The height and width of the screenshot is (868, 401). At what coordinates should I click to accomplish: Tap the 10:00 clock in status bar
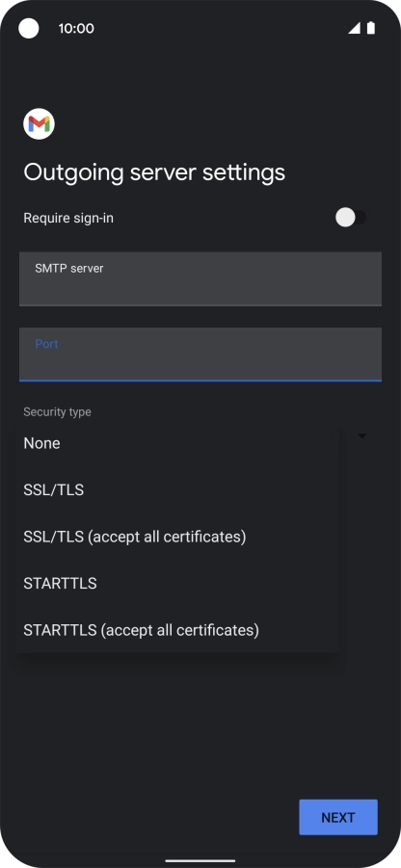76,28
